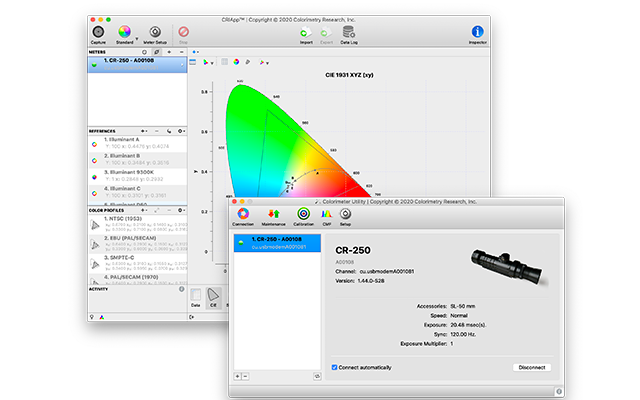
Task: Switch to the CIE view tab
Action: click(213, 298)
